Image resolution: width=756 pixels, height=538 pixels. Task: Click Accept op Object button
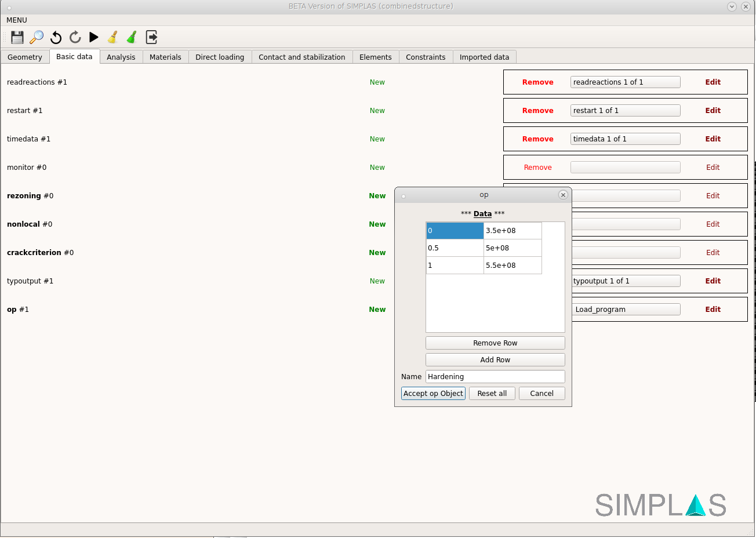[x=433, y=394]
